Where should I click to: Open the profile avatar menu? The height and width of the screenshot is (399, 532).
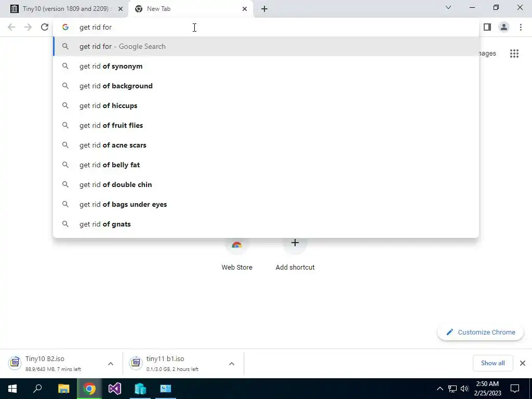(504, 27)
